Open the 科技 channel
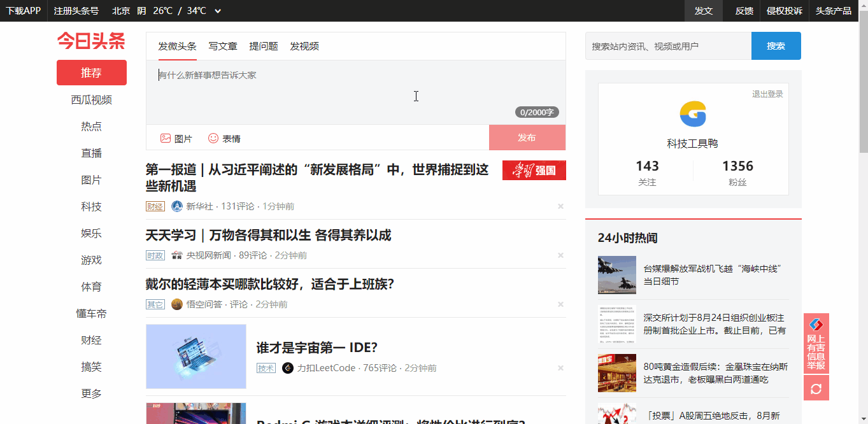The height and width of the screenshot is (424, 868). click(x=92, y=207)
